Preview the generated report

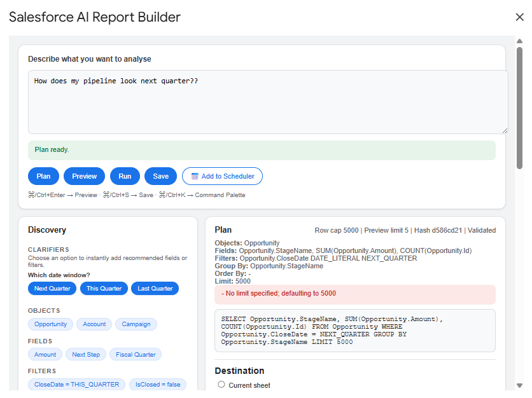[84, 176]
